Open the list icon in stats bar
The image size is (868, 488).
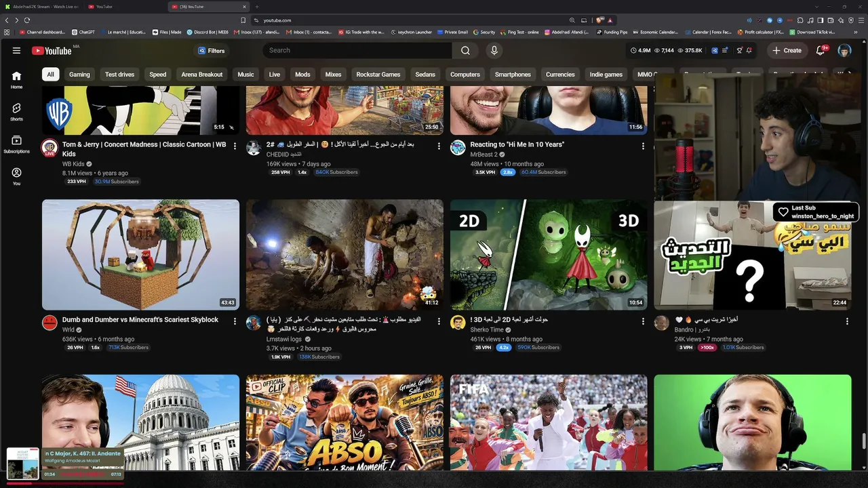click(726, 50)
